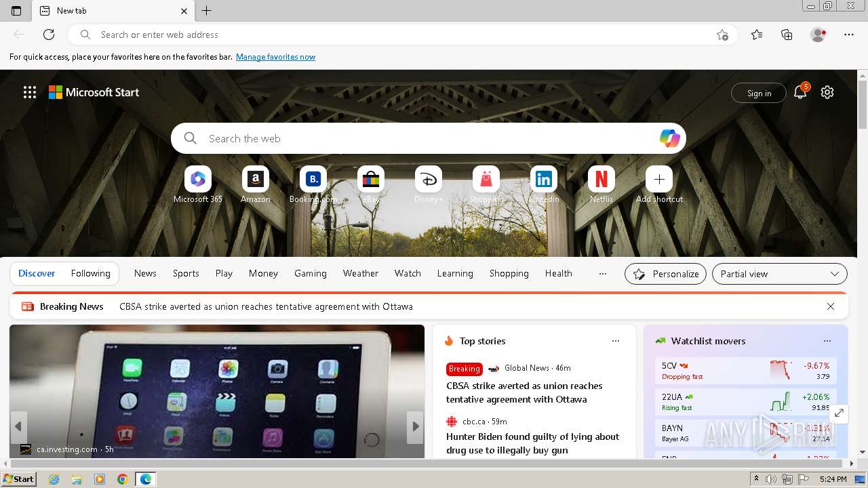868x488 pixels.
Task: Dismiss the Breaking News banner
Action: [831, 306]
